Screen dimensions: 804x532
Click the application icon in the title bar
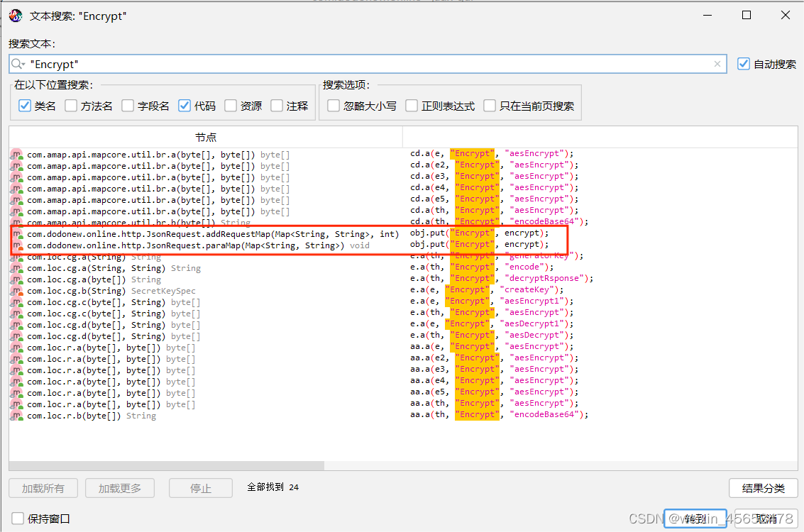16,14
